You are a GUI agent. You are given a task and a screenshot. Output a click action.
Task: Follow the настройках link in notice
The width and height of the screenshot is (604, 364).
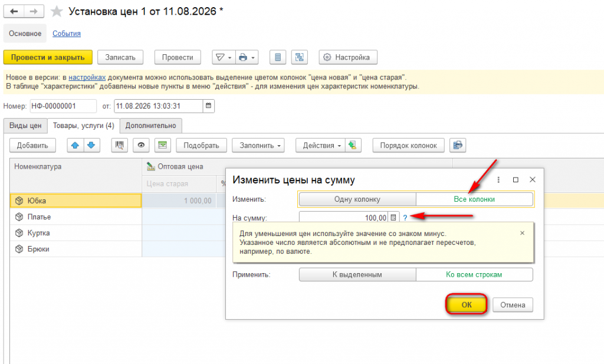[87, 77]
